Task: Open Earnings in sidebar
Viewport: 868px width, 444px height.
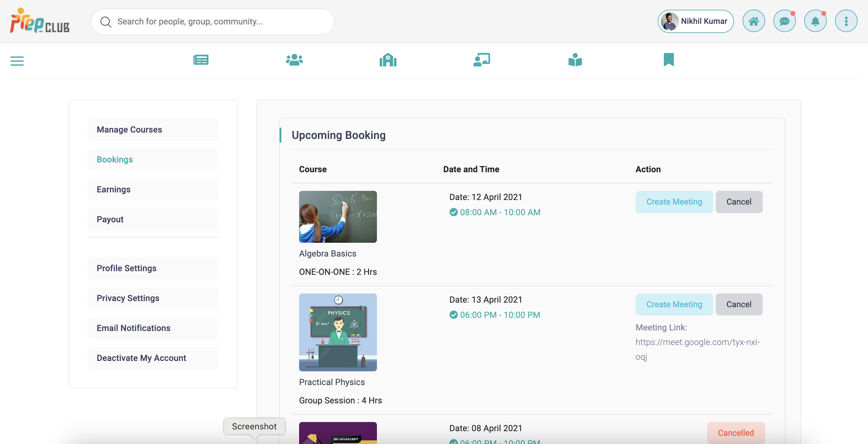Action: point(153,189)
